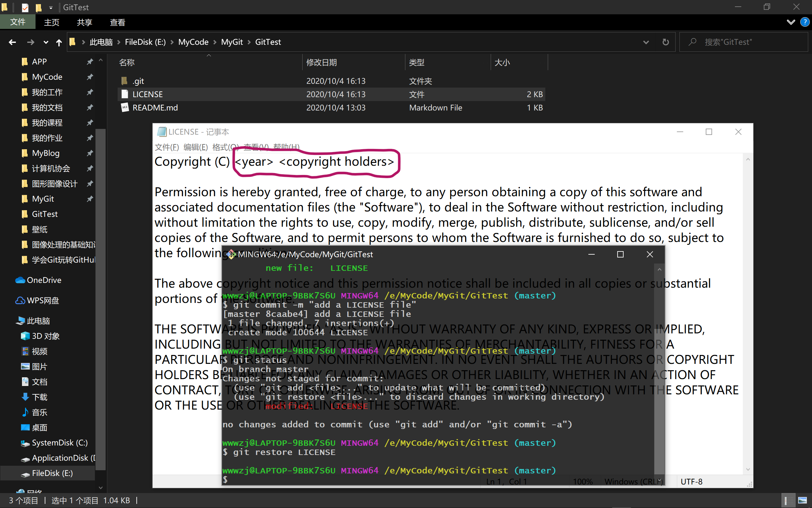This screenshot has height=508, width=812.
Task: Expand the Explorer ribbon chevron
Action: 791,23
